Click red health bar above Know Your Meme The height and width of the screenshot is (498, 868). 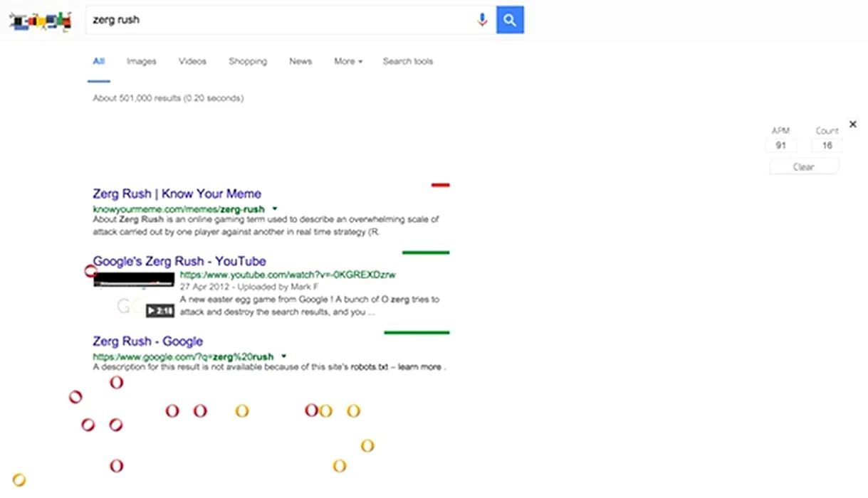point(441,185)
